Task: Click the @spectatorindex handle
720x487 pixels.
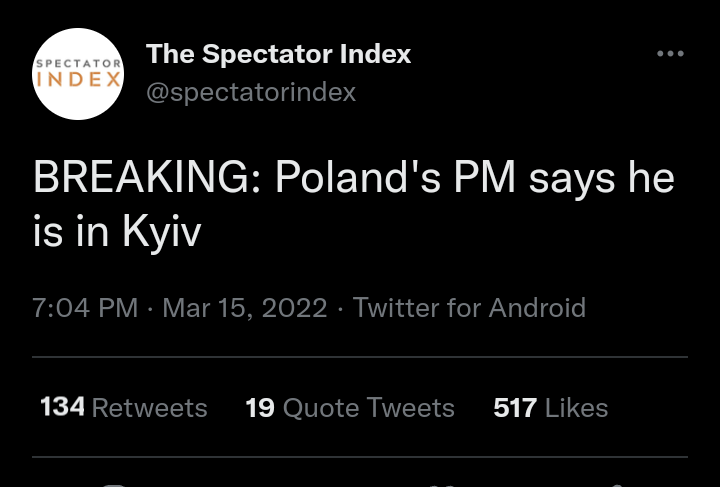Action: pos(251,93)
